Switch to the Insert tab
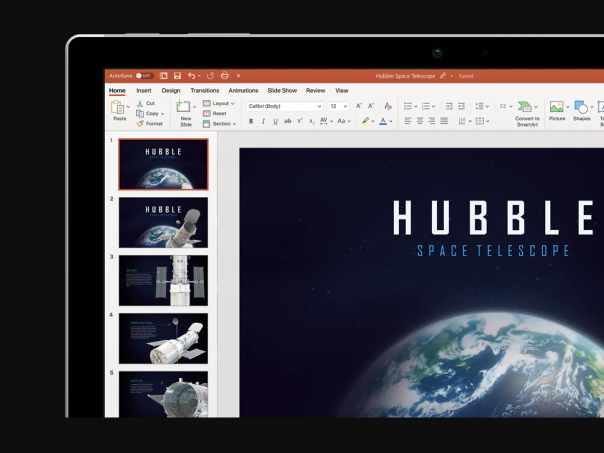Screen dimensions: 604x453 (x=144, y=91)
